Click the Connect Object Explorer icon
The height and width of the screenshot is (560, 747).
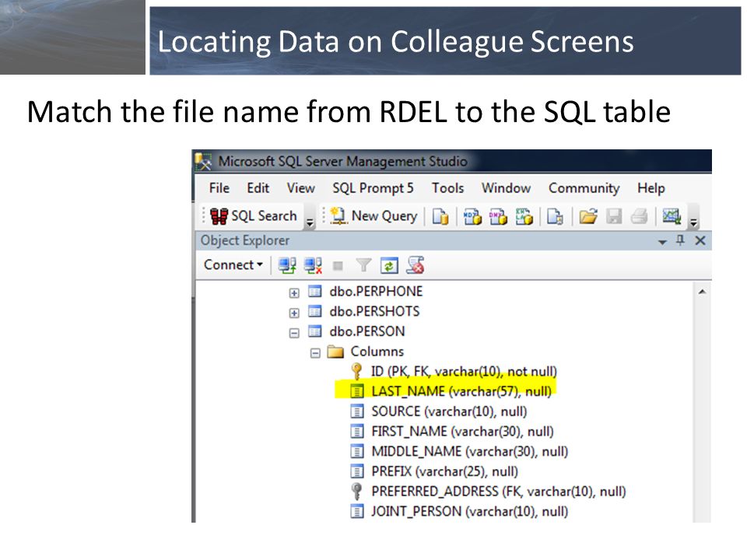[x=287, y=265]
